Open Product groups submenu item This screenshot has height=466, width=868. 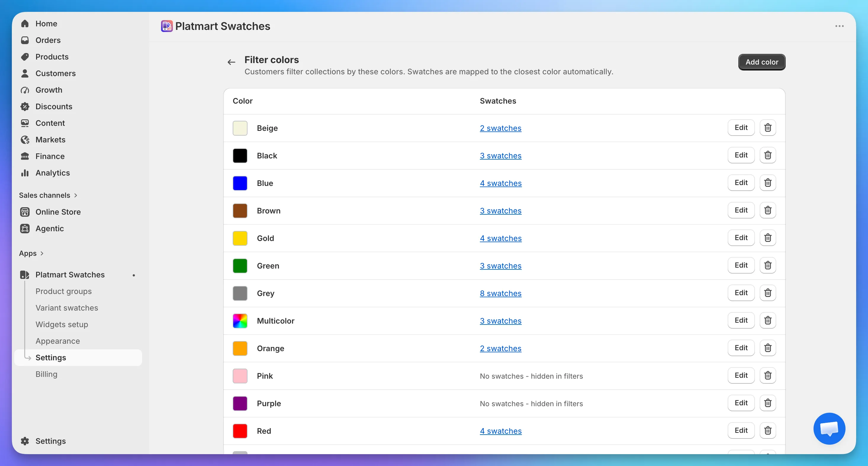coord(63,291)
